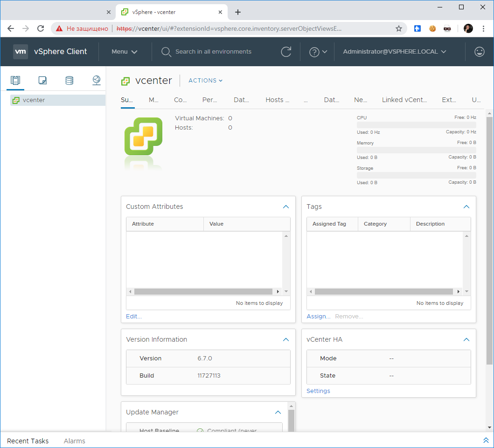
Task: Go back with the browser back arrow
Action: click(x=11, y=28)
